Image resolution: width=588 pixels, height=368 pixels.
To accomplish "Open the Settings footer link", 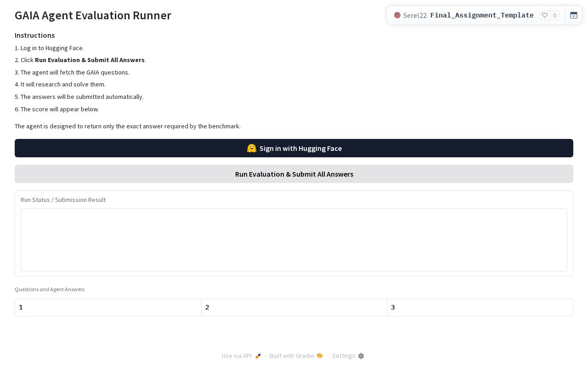I will tap(348, 356).
